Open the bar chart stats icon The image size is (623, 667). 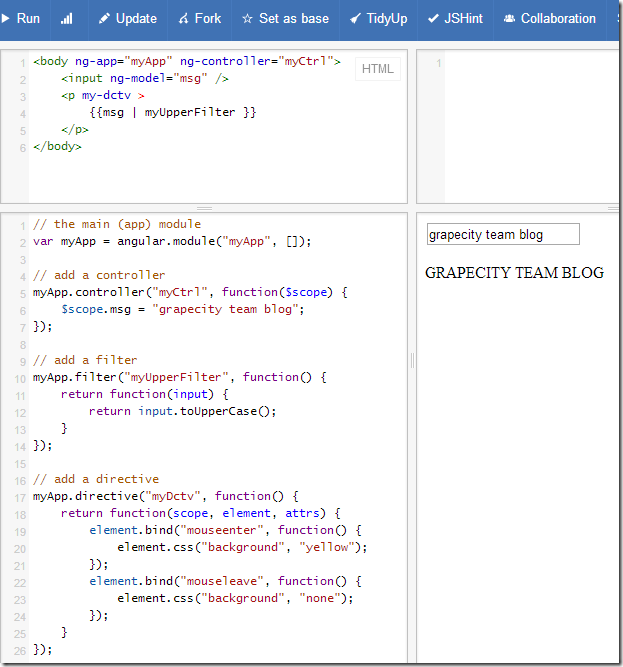[67, 18]
